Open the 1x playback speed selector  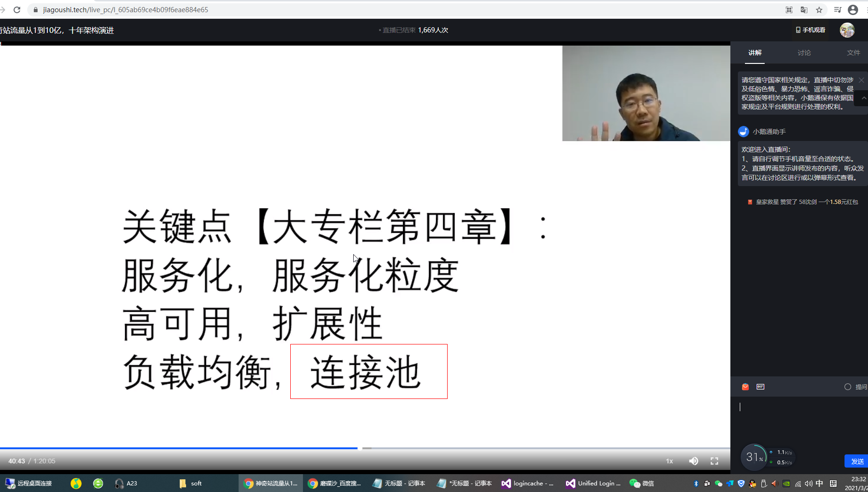click(669, 461)
